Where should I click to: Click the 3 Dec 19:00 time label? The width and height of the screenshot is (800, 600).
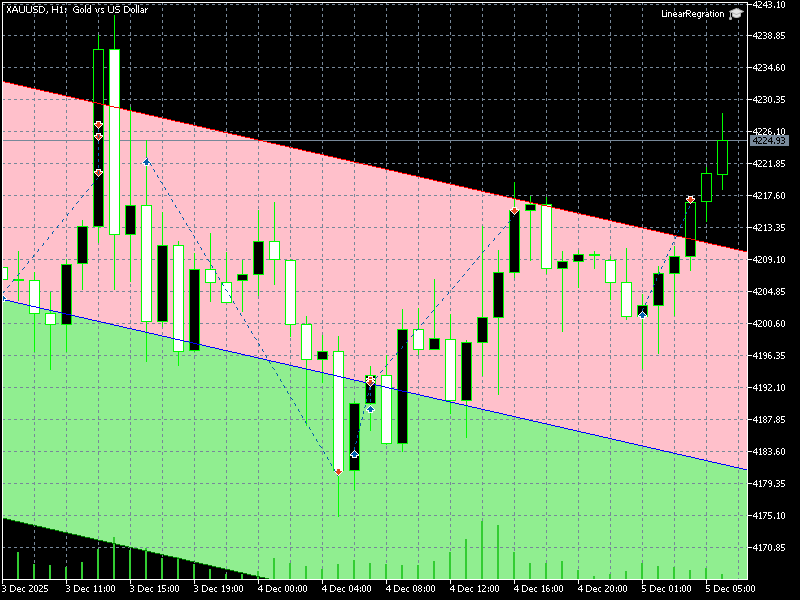click(218, 589)
